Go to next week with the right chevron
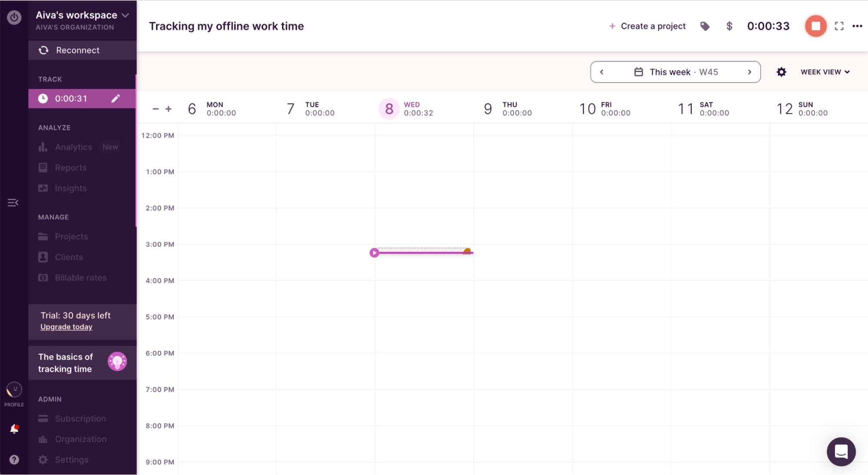Image resolution: width=868 pixels, height=475 pixels. click(750, 72)
